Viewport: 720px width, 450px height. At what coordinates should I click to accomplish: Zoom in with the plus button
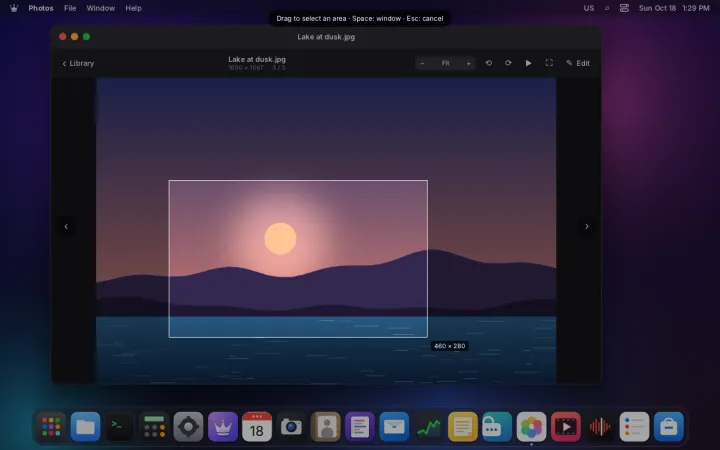pyautogui.click(x=468, y=63)
